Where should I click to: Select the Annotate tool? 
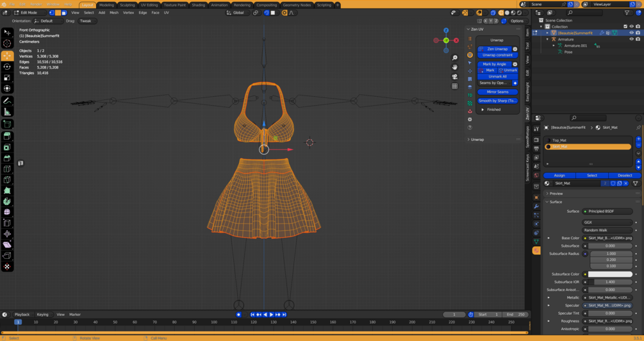(x=7, y=101)
